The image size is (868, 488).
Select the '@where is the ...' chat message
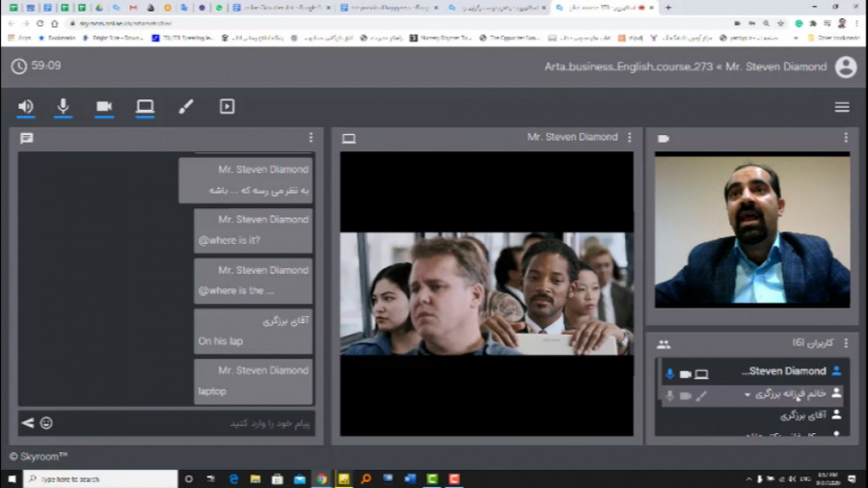click(253, 281)
